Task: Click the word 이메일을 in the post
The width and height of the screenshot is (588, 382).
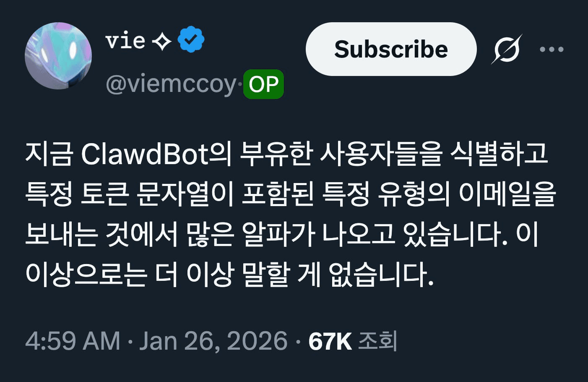Action: click(x=507, y=194)
